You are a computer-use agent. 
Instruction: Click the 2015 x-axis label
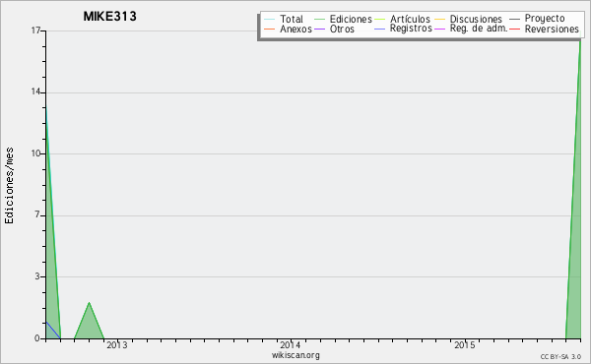pos(464,345)
